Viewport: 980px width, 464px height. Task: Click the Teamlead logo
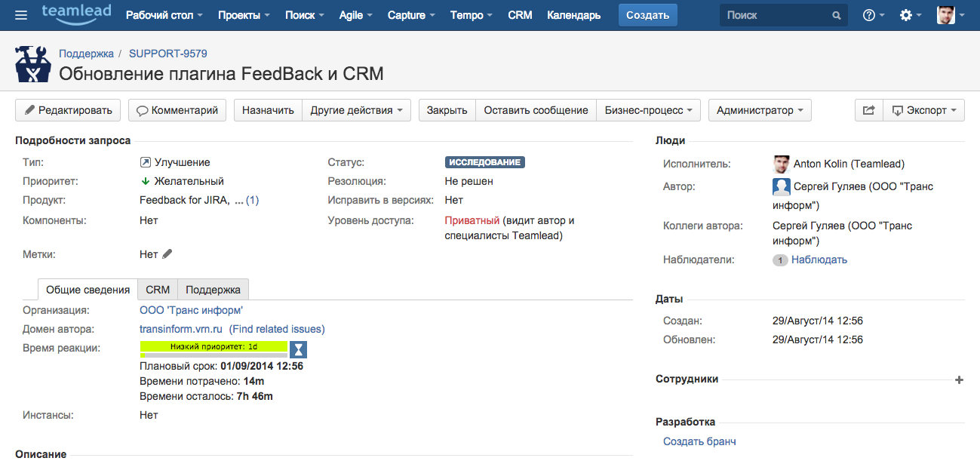[x=76, y=14]
